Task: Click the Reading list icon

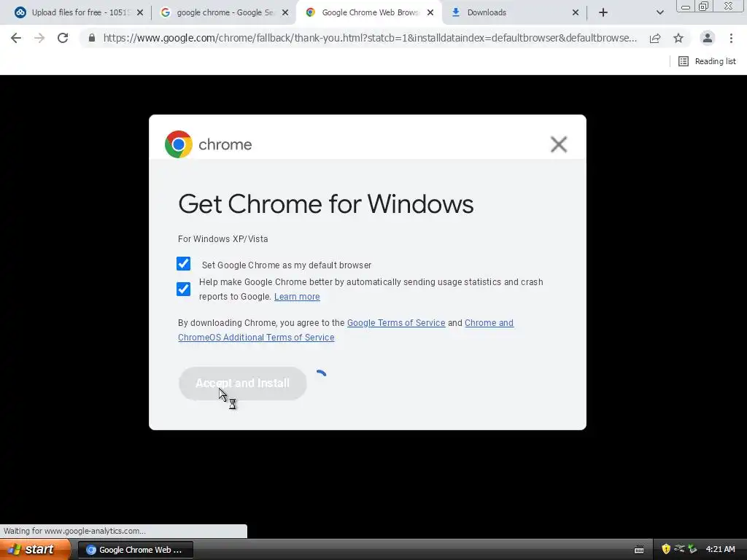Action: 683,61
